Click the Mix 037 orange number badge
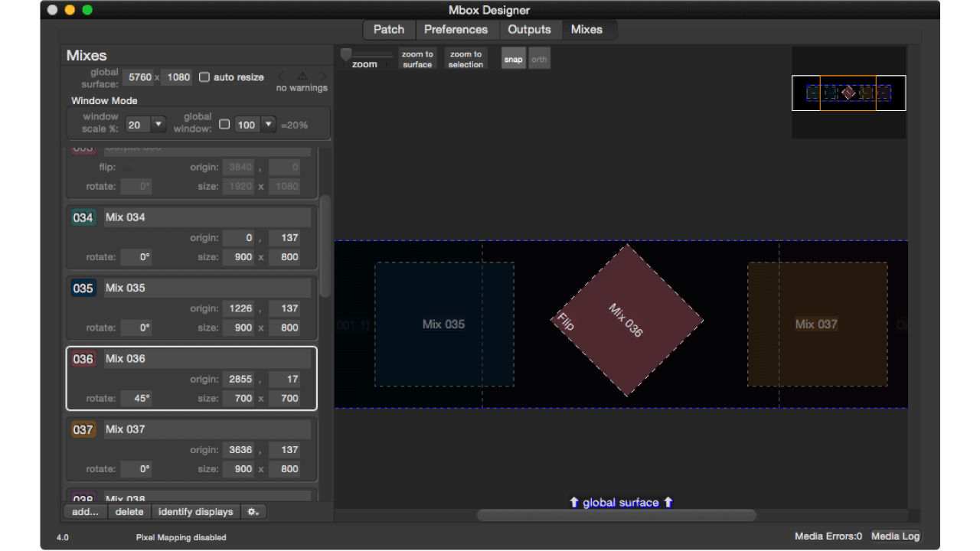980x551 pixels. [83, 430]
